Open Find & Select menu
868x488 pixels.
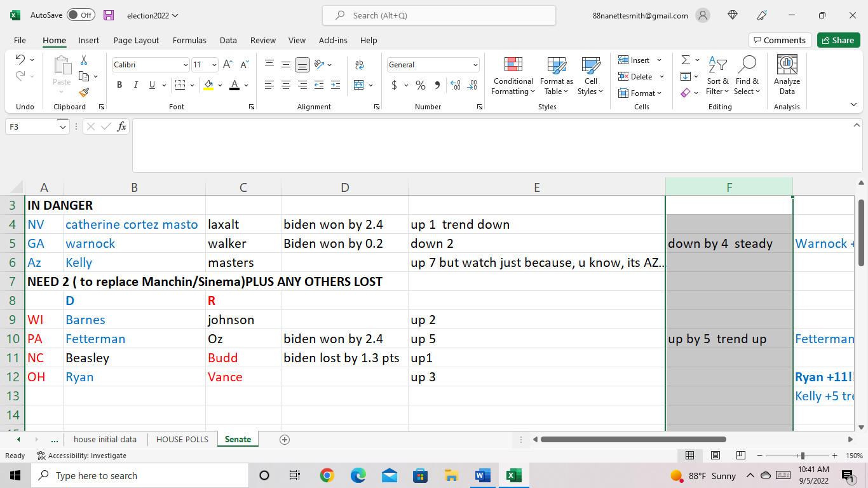(747, 76)
